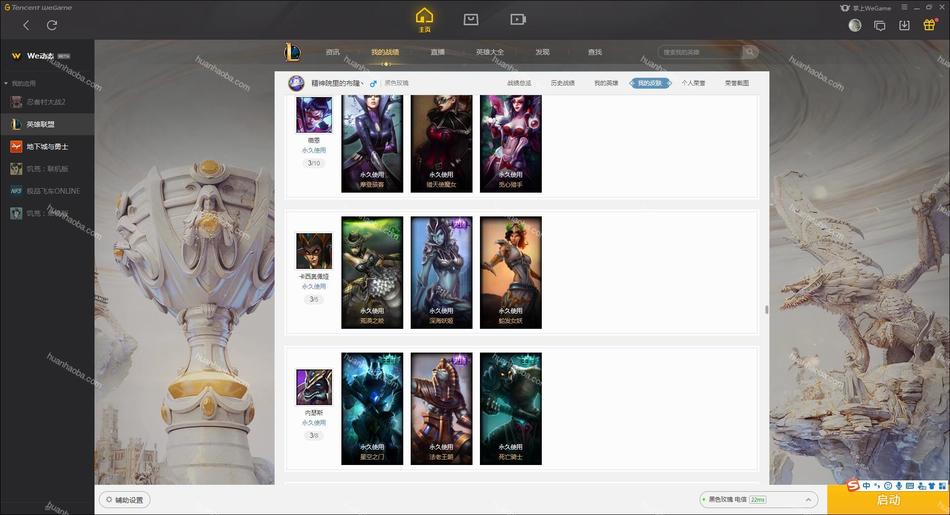
Task: Click the summoner profile avatar
Action: pos(296,83)
